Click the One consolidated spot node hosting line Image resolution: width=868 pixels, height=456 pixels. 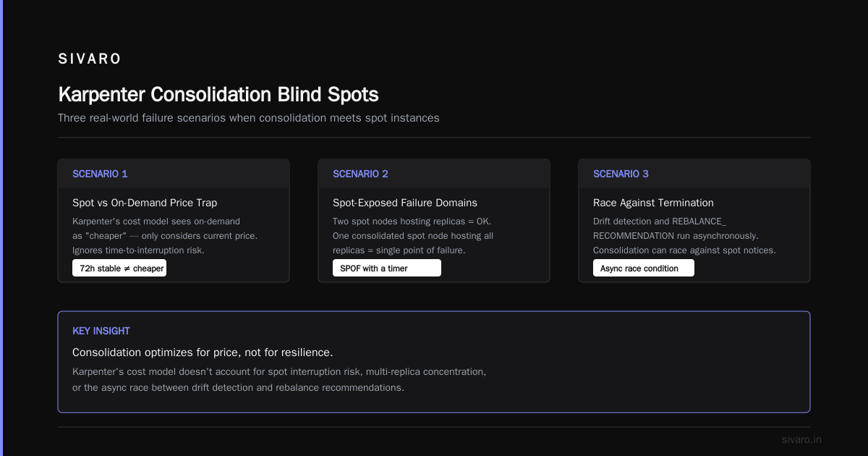(x=413, y=236)
